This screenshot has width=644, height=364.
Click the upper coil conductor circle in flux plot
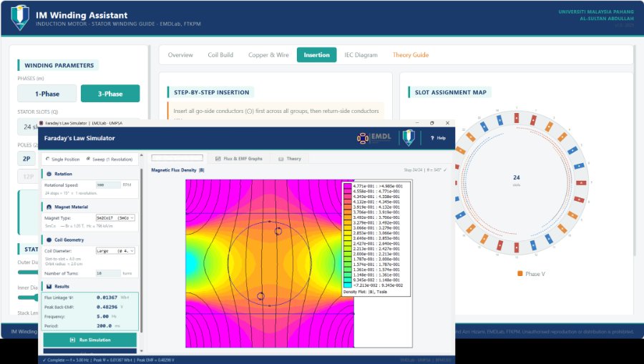(x=278, y=231)
